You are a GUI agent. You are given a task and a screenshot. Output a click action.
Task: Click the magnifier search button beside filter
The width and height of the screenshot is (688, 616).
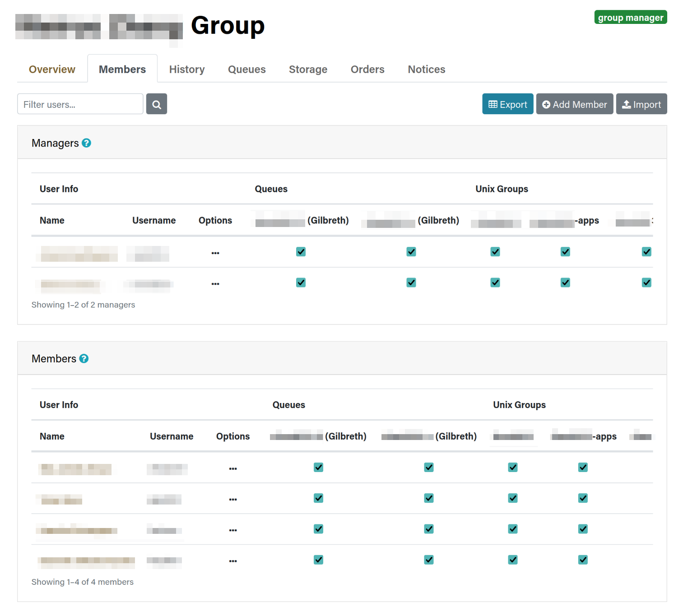tap(157, 104)
